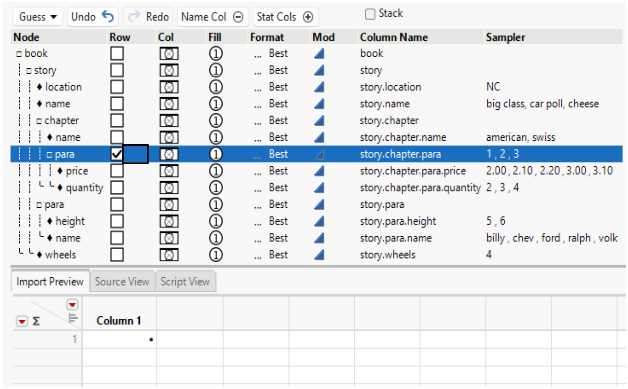
Task: Check the Row box for height
Action: point(117,221)
